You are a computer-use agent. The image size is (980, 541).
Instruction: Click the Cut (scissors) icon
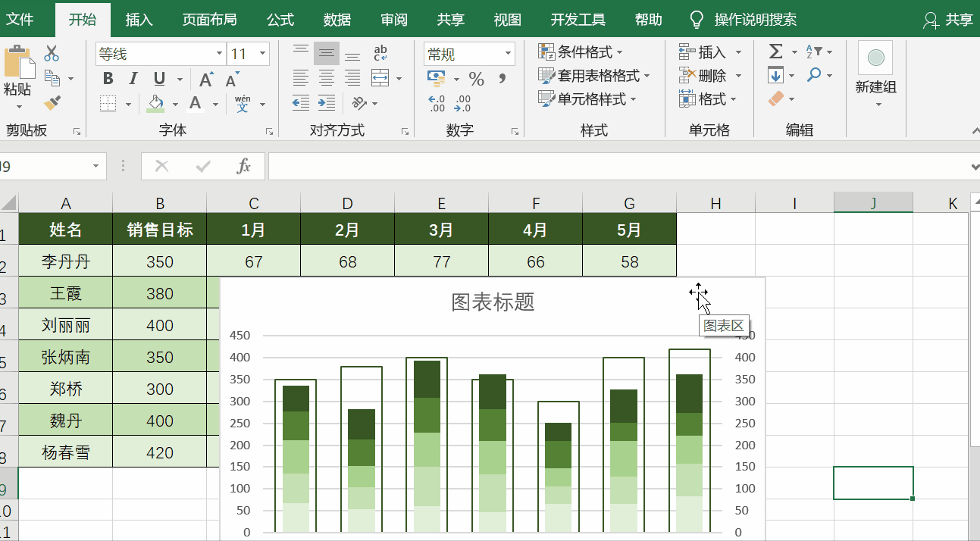click(51, 54)
